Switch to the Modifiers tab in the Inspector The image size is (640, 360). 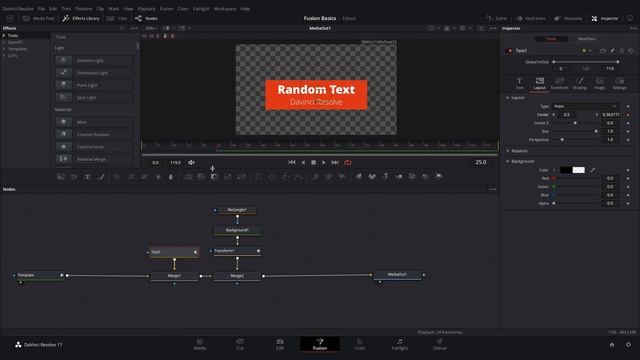(x=587, y=39)
